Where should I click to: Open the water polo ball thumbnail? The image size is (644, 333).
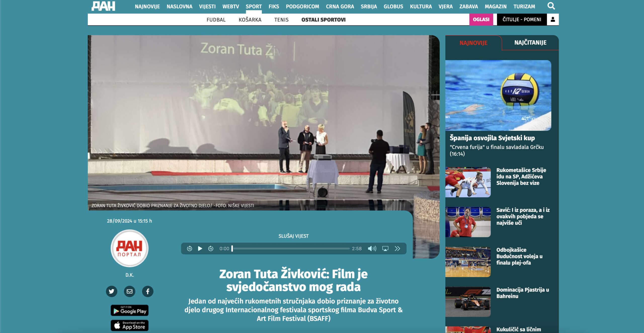click(x=498, y=95)
